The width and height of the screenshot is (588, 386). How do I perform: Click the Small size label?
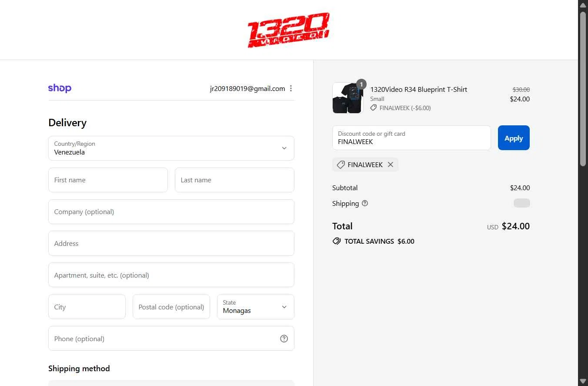pyautogui.click(x=377, y=99)
